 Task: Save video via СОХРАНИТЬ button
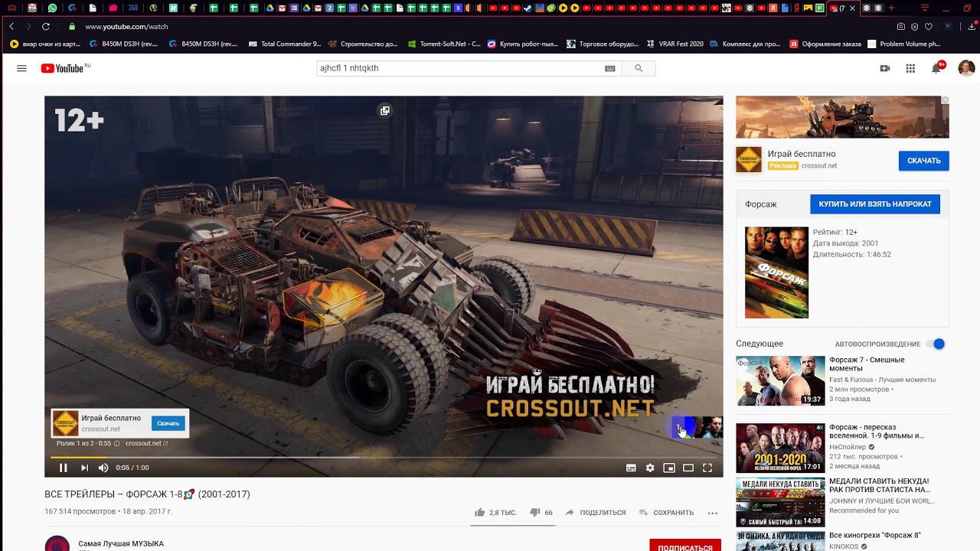[666, 513]
